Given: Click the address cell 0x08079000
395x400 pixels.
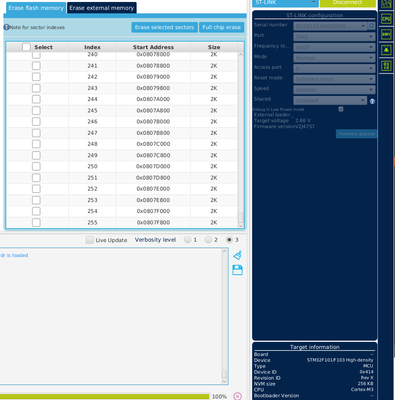Looking at the screenshot, I should tap(153, 77).
